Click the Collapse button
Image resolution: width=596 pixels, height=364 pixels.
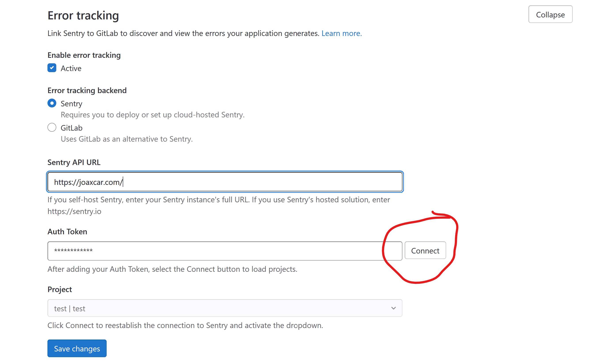click(550, 15)
